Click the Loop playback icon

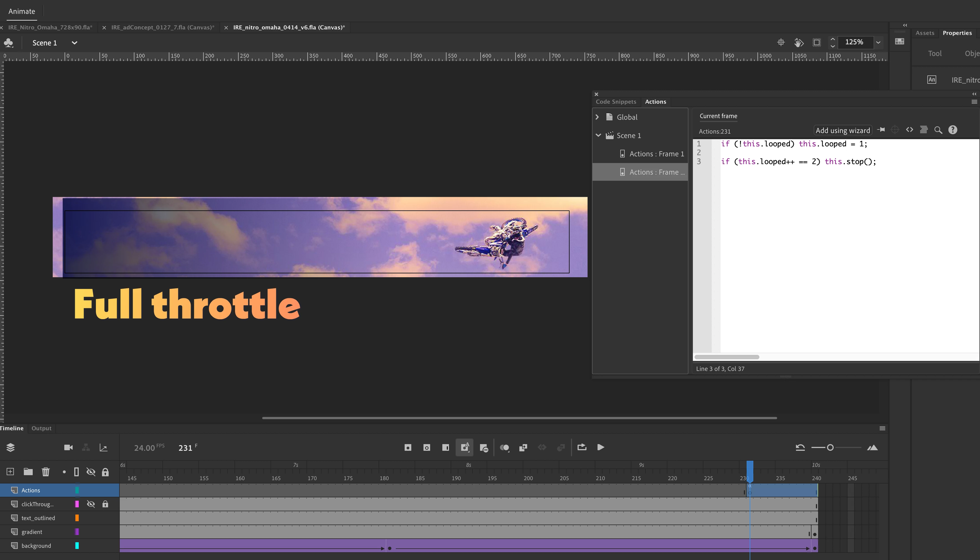coord(582,447)
